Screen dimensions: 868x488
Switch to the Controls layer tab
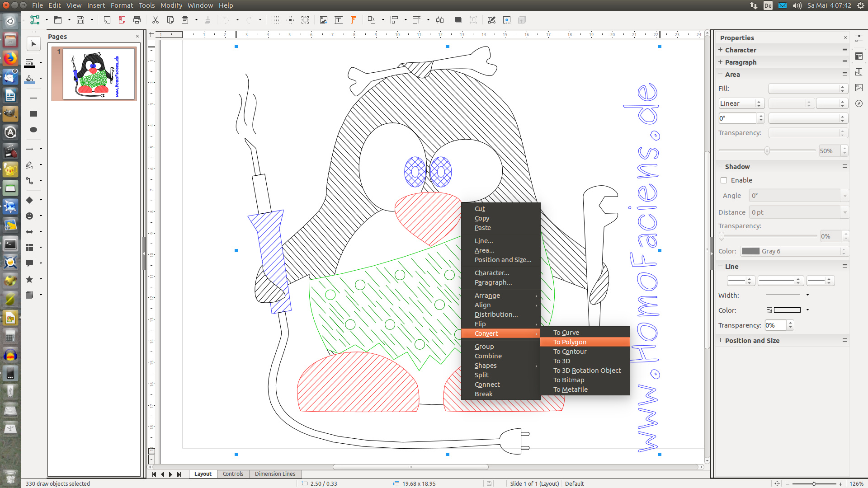pyautogui.click(x=233, y=474)
